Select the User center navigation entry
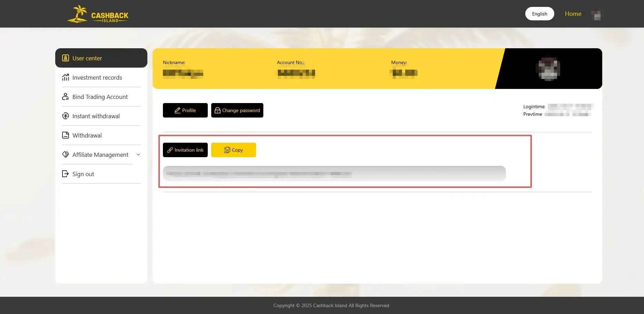The width and height of the screenshot is (644, 314). click(87, 58)
